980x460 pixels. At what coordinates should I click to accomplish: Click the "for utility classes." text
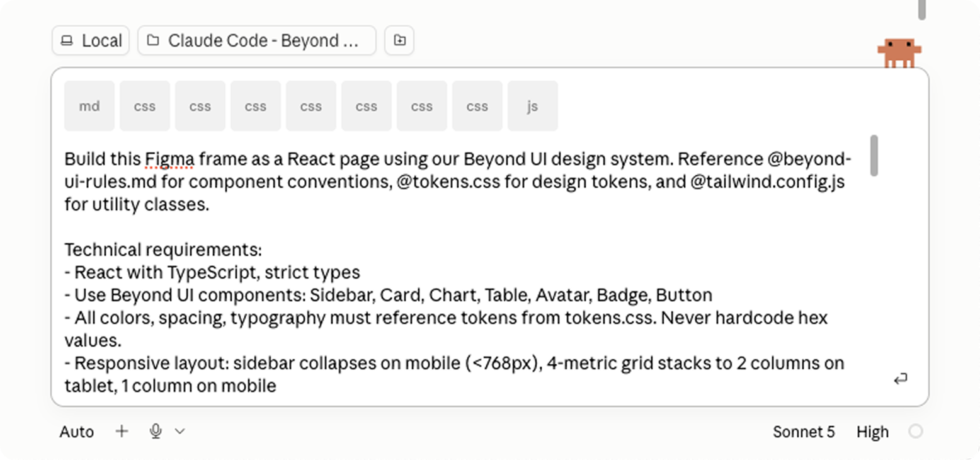137,205
